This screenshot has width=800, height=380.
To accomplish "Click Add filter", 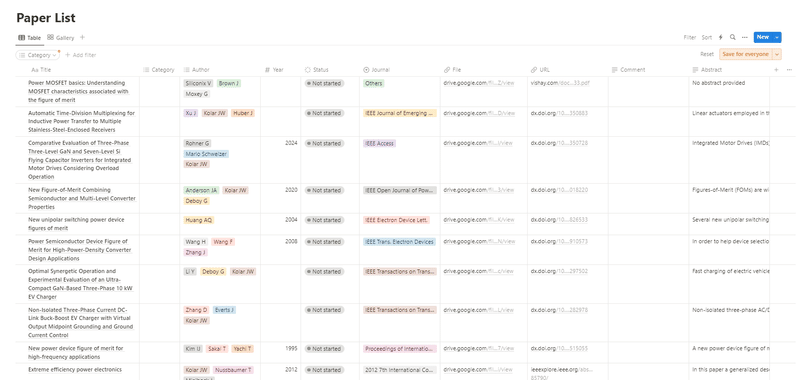I will (x=81, y=55).
